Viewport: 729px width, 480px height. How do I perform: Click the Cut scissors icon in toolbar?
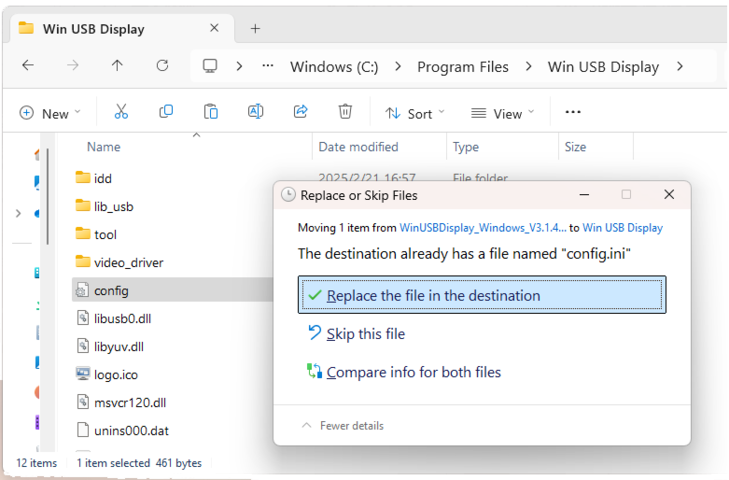[121, 113]
